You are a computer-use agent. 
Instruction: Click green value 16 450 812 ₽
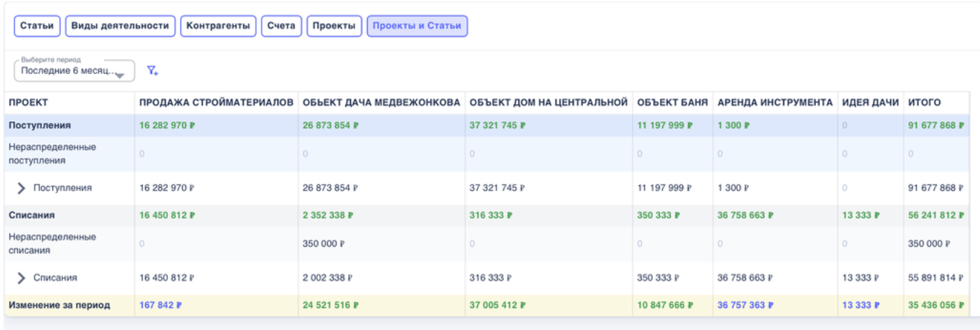click(x=167, y=214)
